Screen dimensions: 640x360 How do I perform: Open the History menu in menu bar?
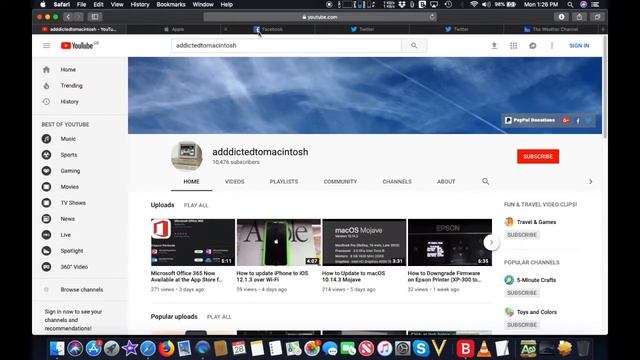tap(140, 4)
